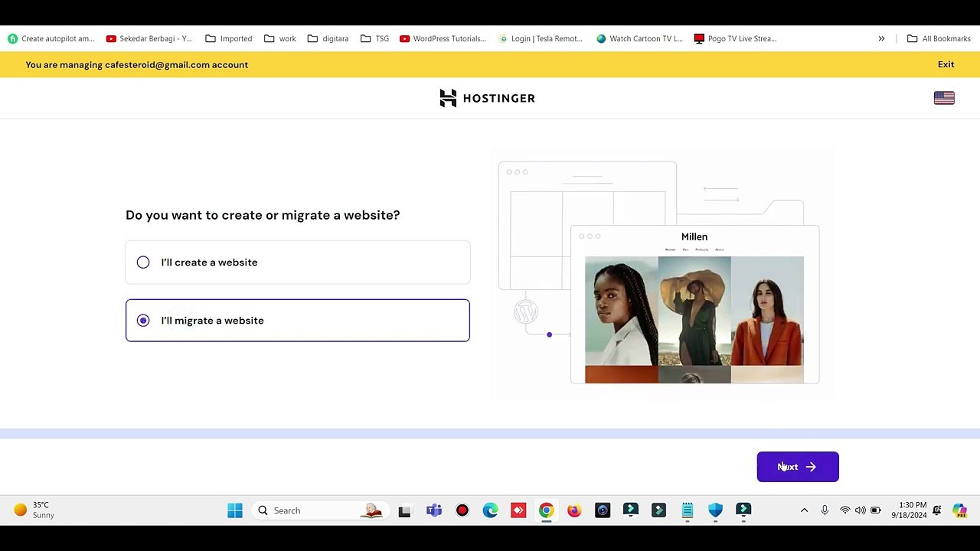
Task: Open the blue security shield taskbar icon
Action: pos(715,510)
